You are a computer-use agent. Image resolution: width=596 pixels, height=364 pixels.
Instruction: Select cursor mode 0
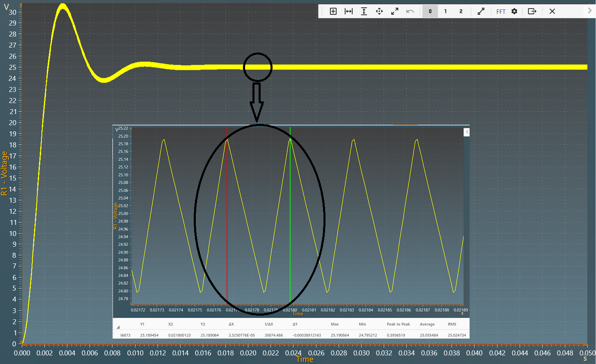pos(430,11)
